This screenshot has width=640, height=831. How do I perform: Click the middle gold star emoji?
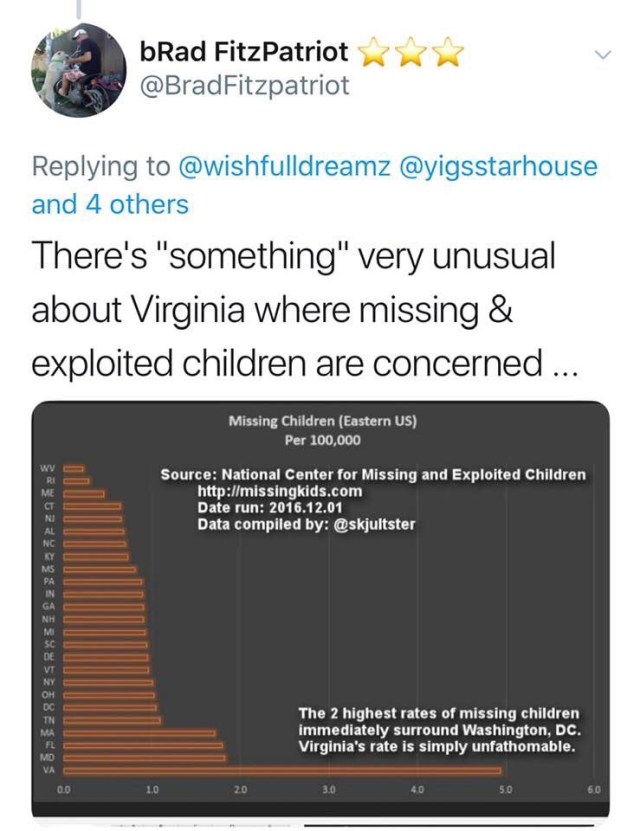click(x=410, y=51)
